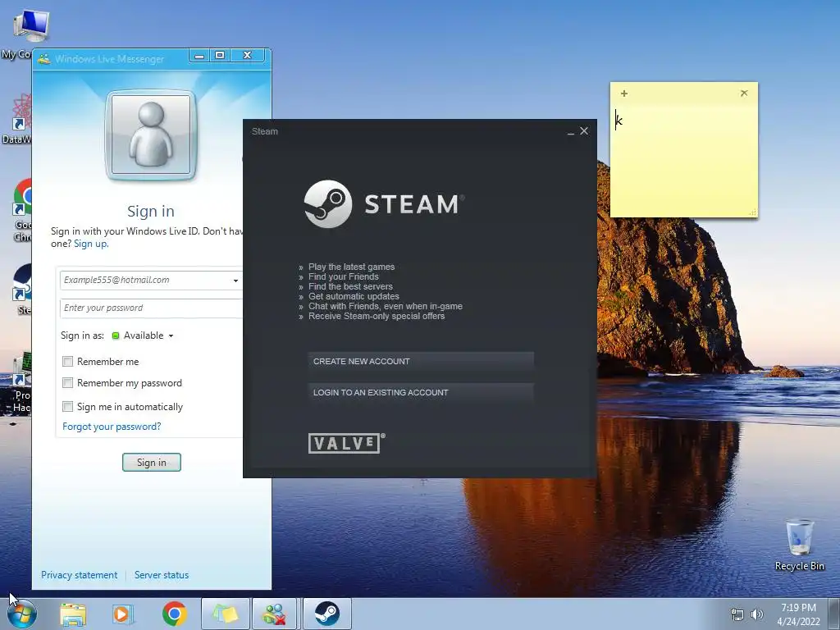Click Create New Account in Steam

pyautogui.click(x=421, y=362)
